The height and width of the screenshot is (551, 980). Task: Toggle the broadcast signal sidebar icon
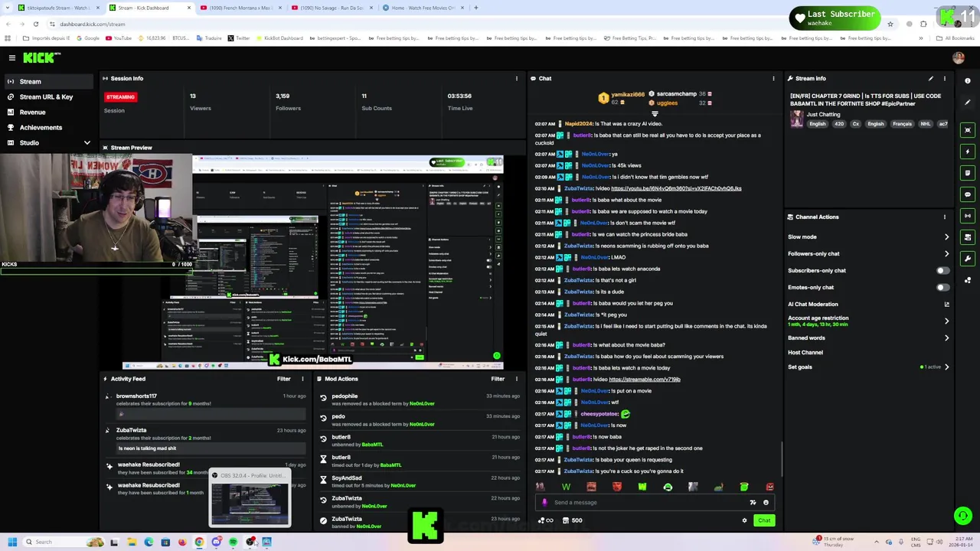click(x=968, y=216)
